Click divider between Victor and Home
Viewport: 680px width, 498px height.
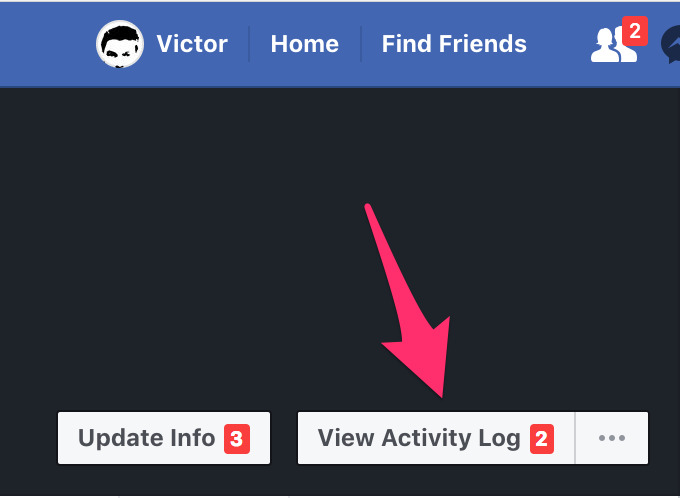[x=249, y=44]
